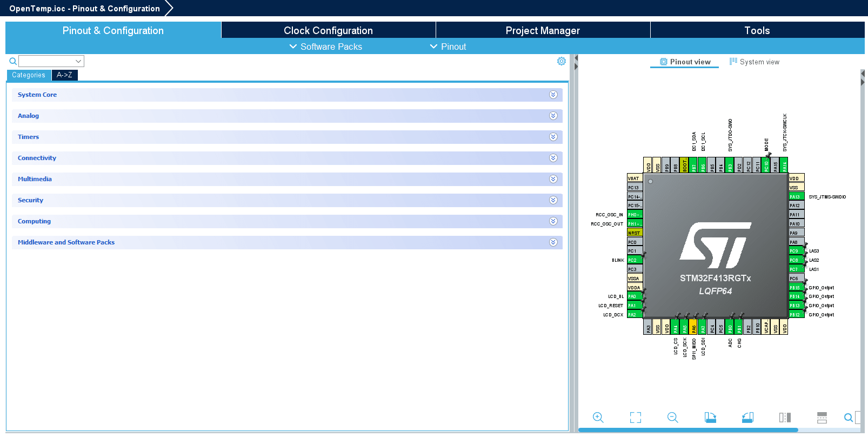
Task: Select pin PA0 labeled LCD_BL
Action: [635, 296]
